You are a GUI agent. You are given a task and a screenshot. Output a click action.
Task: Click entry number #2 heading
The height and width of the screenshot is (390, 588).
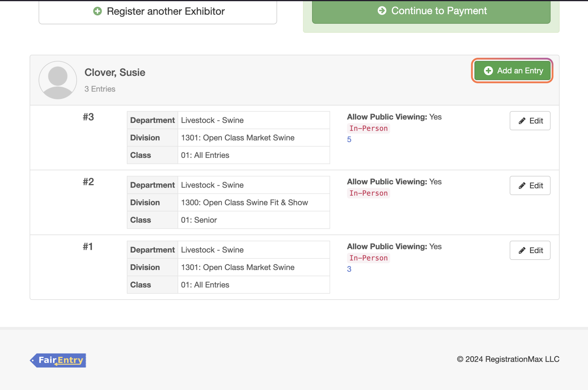click(x=88, y=182)
